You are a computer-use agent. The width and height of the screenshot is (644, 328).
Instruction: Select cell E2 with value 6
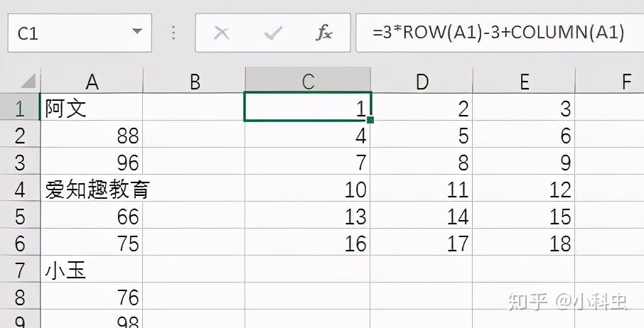coord(524,134)
